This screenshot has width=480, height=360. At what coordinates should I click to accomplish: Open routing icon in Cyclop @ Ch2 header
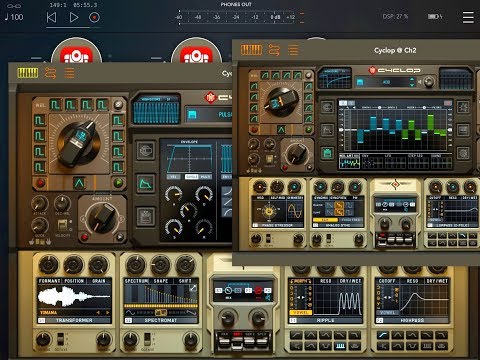coord(274,50)
